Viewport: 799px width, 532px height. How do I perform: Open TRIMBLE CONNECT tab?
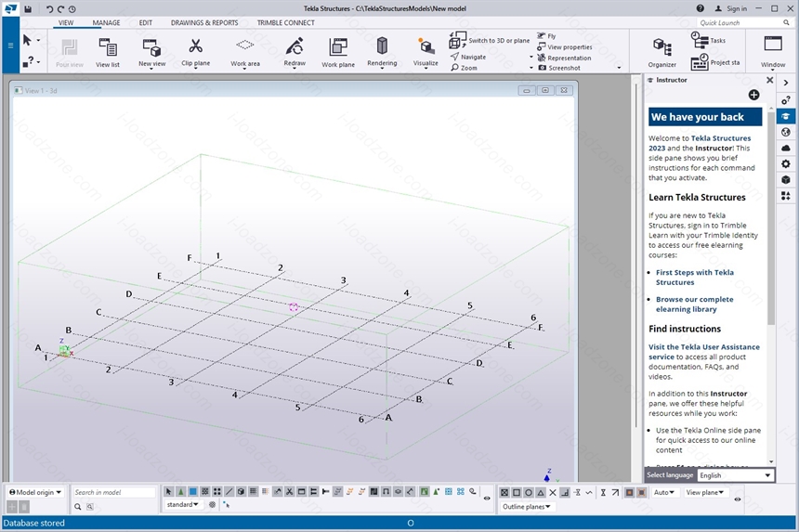click(285, 23)
